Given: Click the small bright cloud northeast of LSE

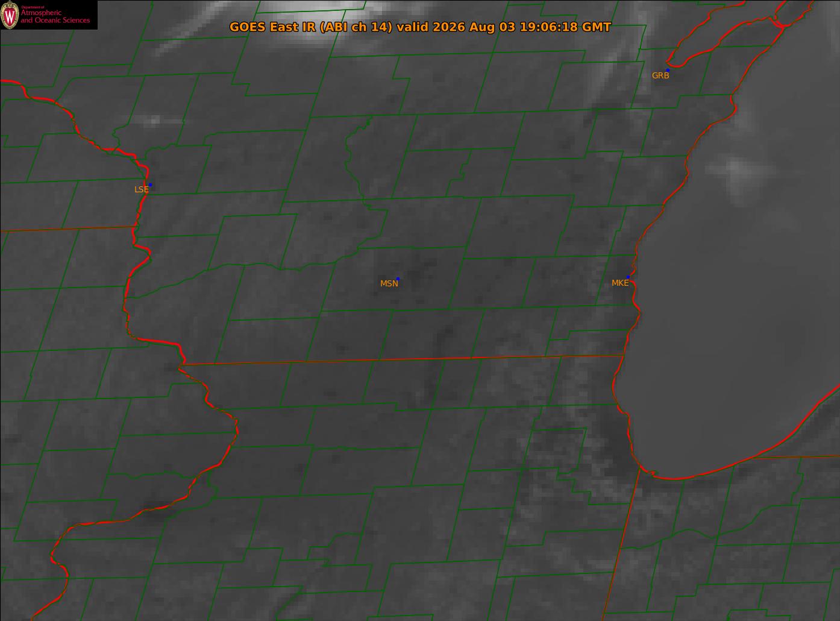Looking at the screenshot, I should coord(155,121).
